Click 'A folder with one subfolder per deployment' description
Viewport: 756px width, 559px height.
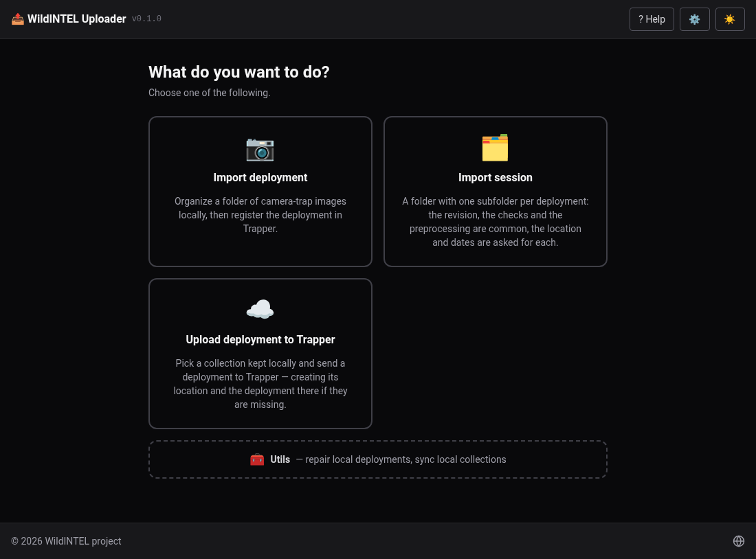pos(495,222)
